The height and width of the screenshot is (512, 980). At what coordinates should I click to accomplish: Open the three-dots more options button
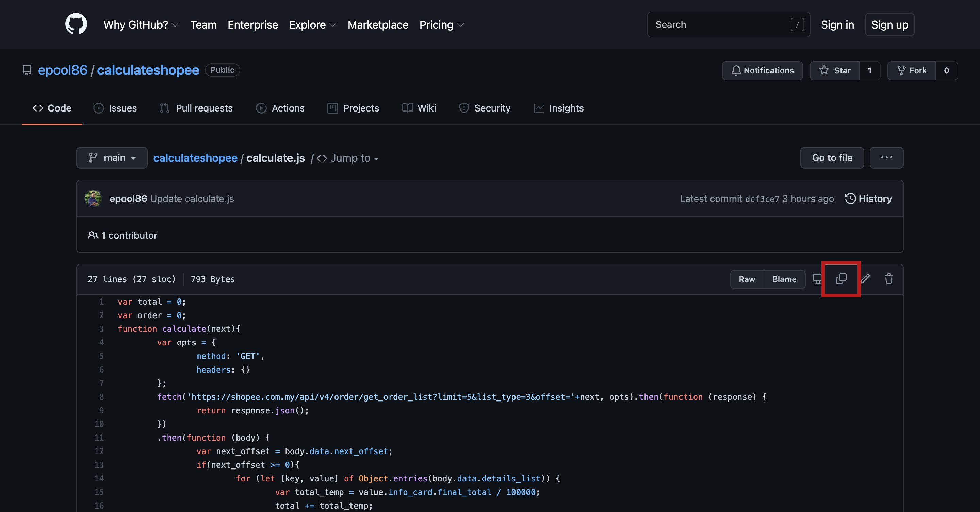(886, 158)
